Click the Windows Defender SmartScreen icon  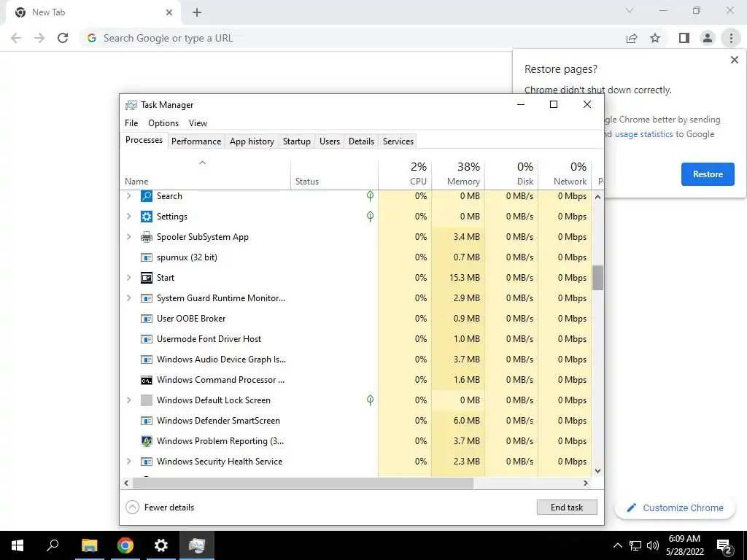(146, 421)
